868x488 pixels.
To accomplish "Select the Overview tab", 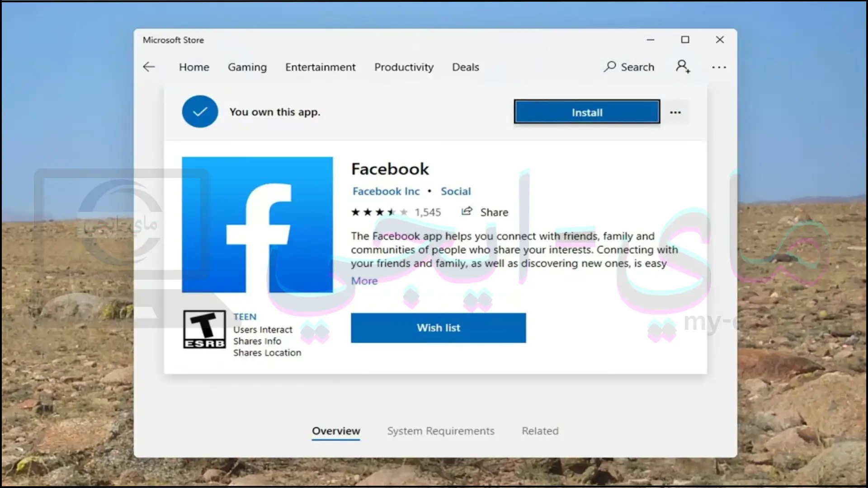I will [x=335, y=431].
